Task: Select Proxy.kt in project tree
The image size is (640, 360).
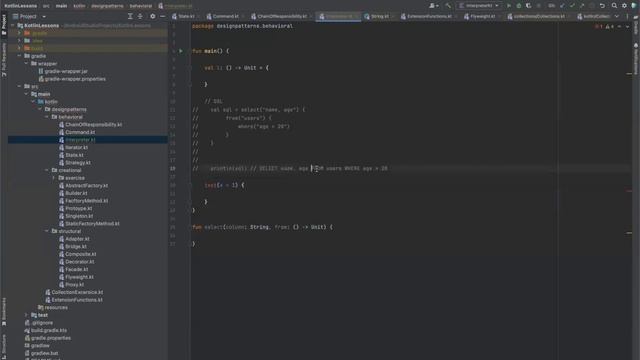Action: pyautogui.click(x=74, y=284)
